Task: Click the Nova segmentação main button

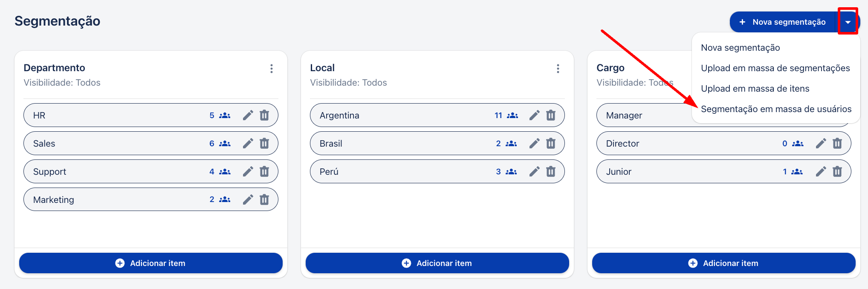Action: (x=783, y=22)
